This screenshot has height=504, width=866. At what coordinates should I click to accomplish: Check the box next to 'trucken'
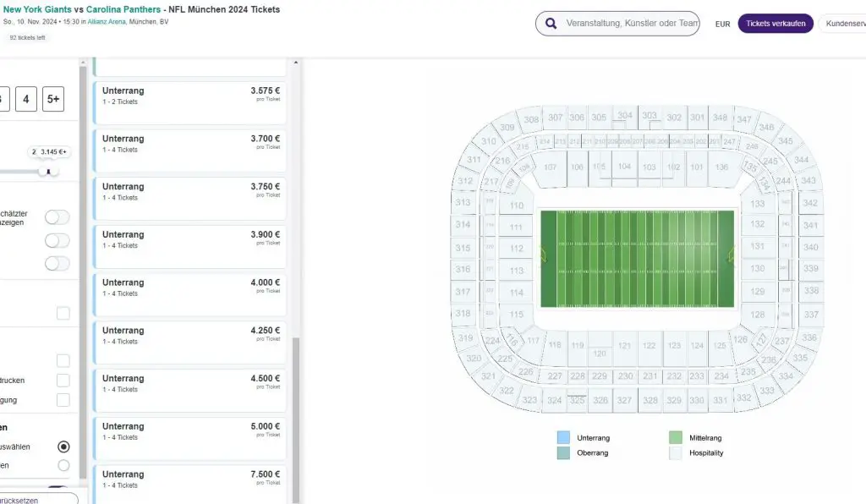[x=63, y=381]
